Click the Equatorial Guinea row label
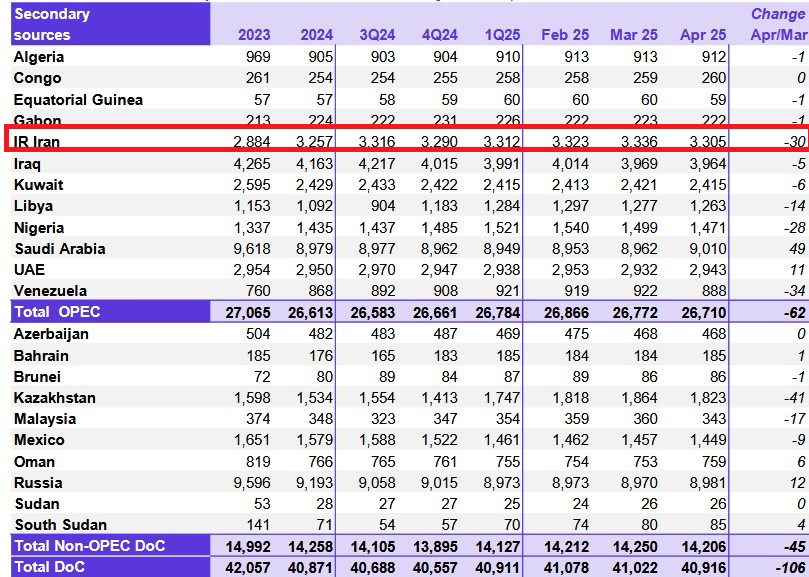 click(78, 100)
